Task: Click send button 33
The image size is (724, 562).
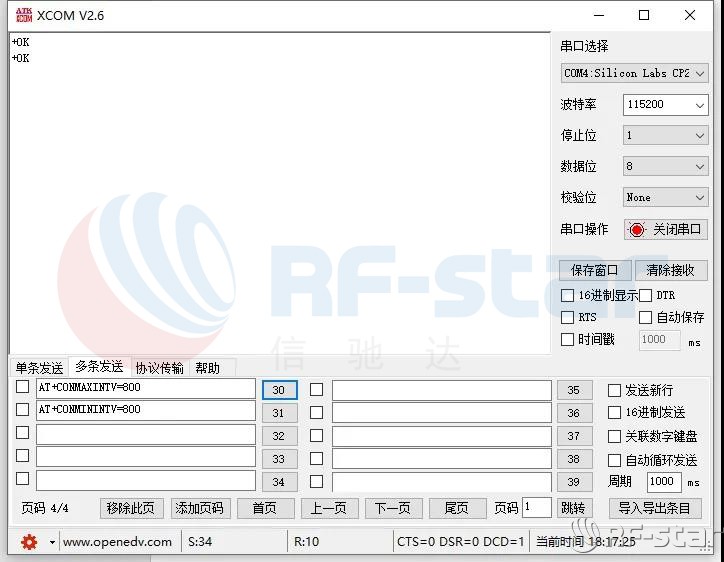Action: [280, 459]
